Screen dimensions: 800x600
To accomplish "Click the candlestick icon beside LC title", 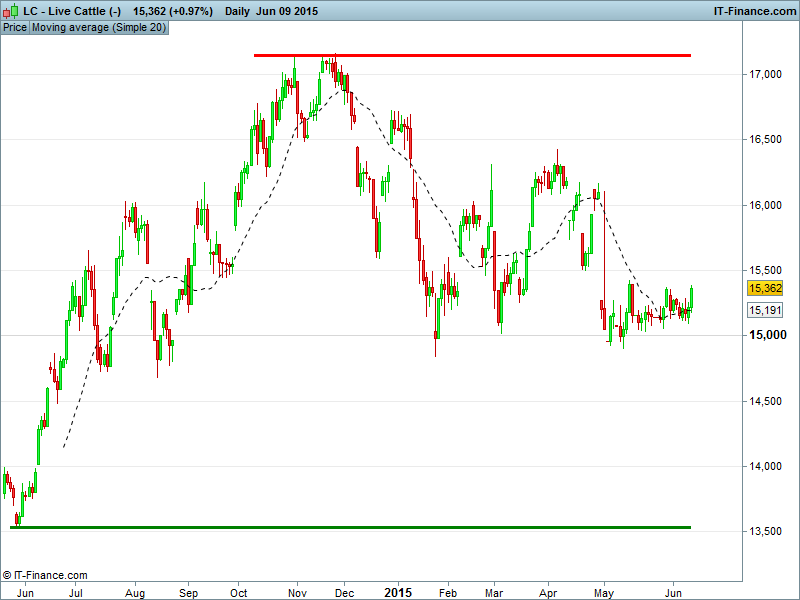I will (x=10, y=10).
